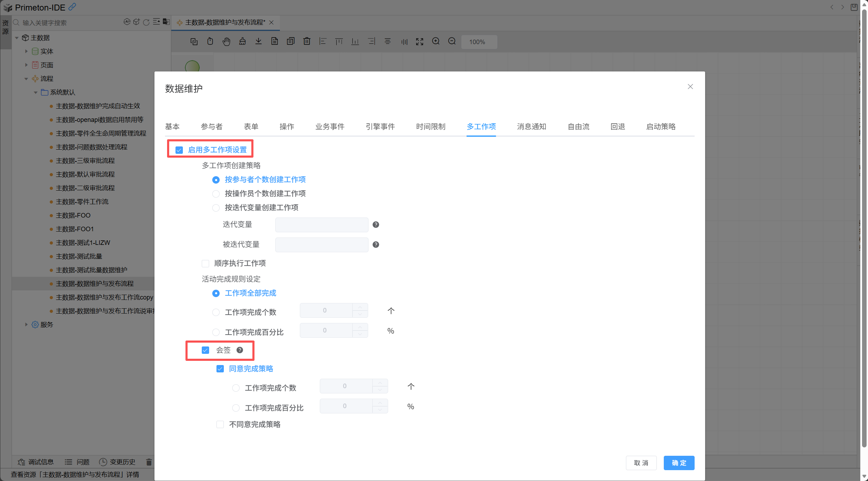Select the hand pan tool in toolbar

pos(226,42)
